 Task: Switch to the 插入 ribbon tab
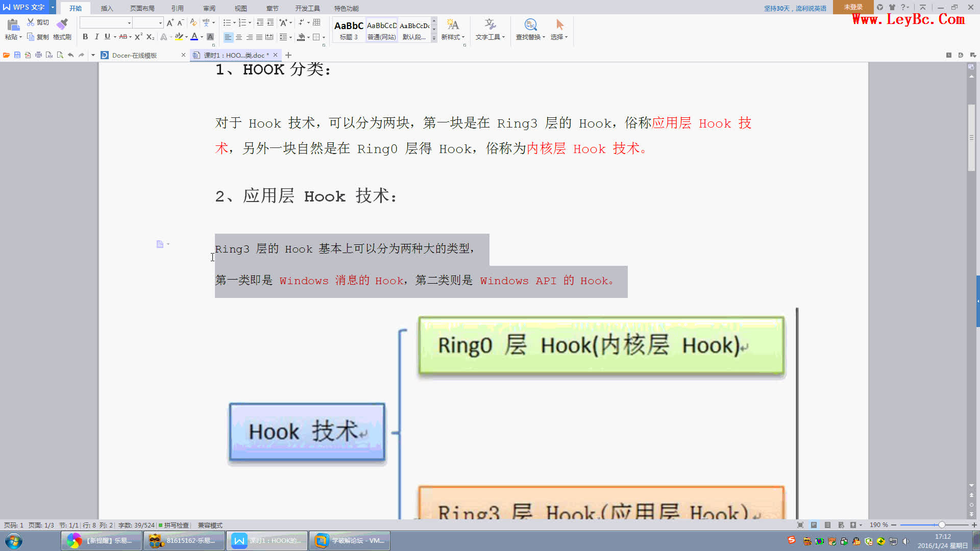pos(107,8)
